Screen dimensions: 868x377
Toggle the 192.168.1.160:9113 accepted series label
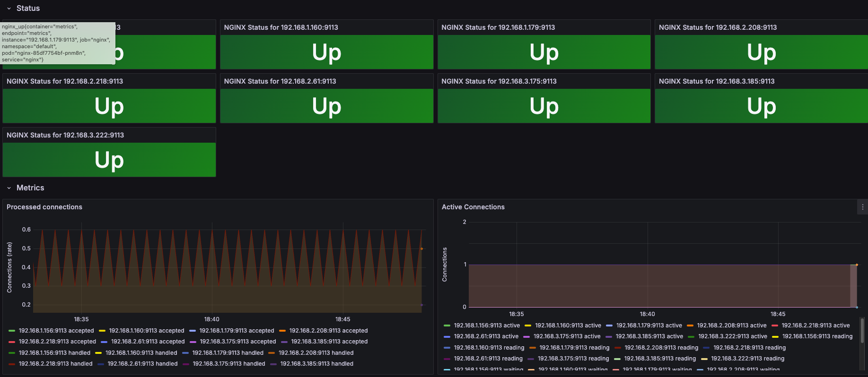pos(147,331)
